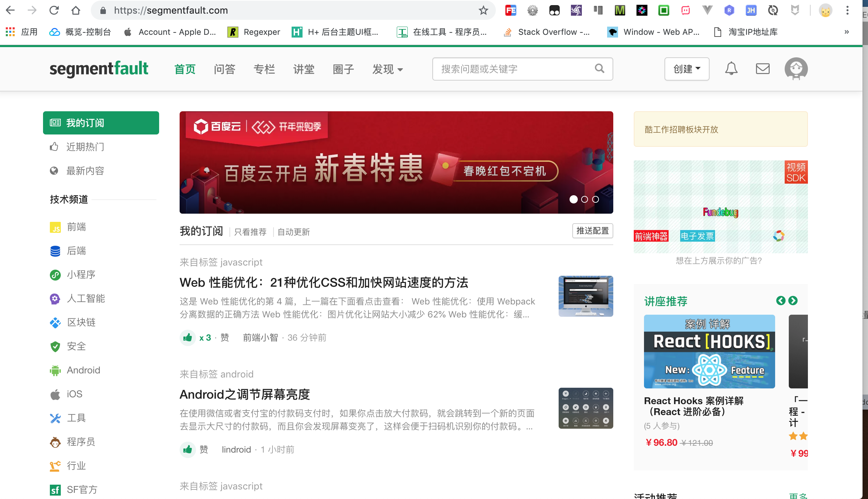Bookmark page with the star icon

(484, 11)
